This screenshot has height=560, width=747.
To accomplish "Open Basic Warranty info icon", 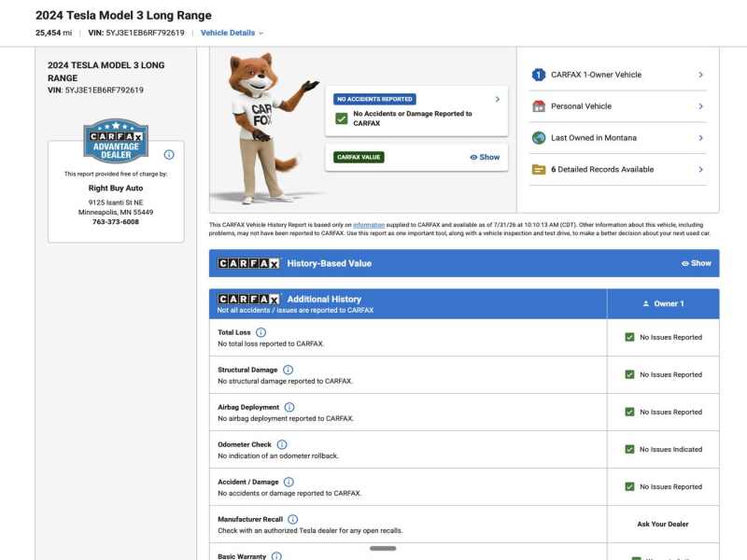I will pos(276,556).
